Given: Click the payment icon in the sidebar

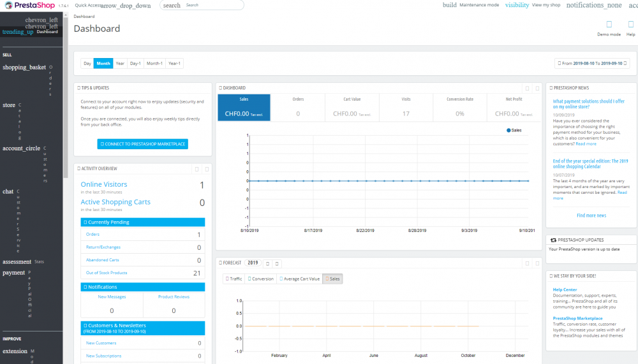Looking at the screenshot, I should pos(13,273).
